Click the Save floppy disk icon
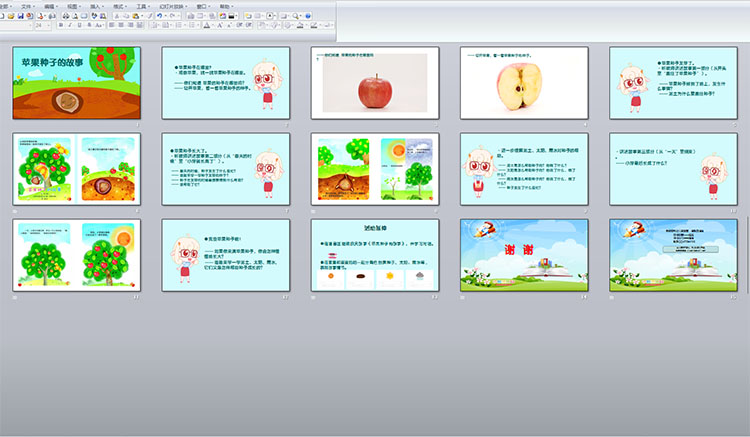This screenshot has height=437, width=750. [21, 16]
